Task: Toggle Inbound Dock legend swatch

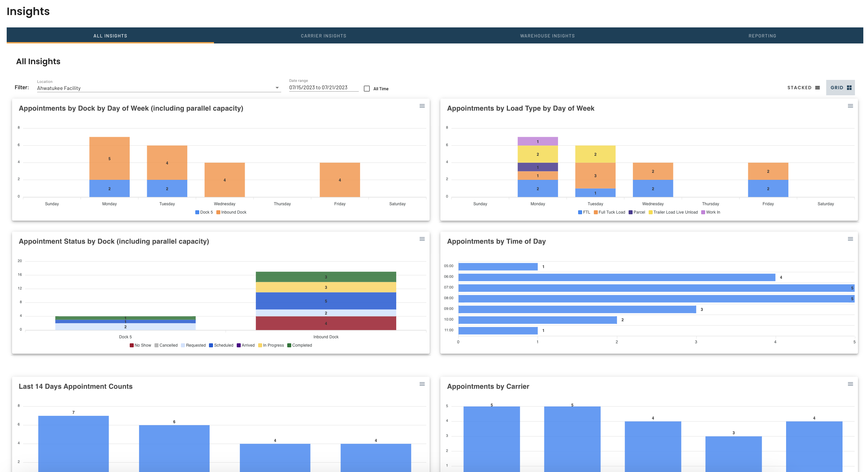Action: coord(218,212)
